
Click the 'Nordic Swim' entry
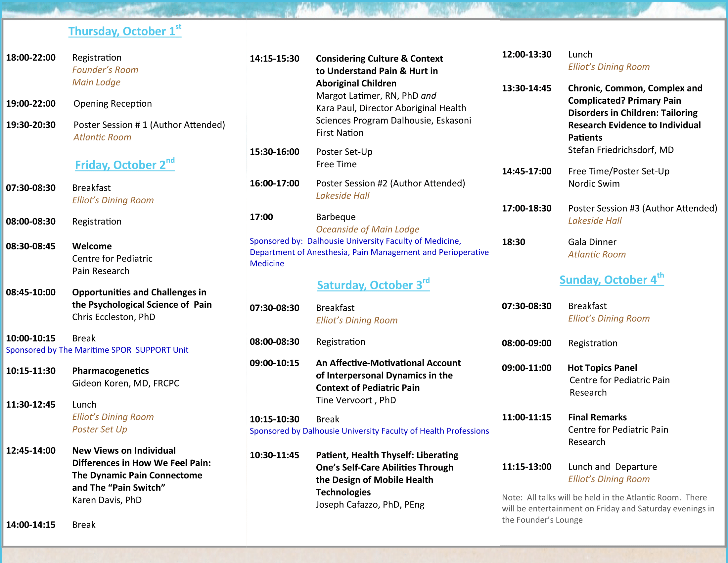coord(594,184)
